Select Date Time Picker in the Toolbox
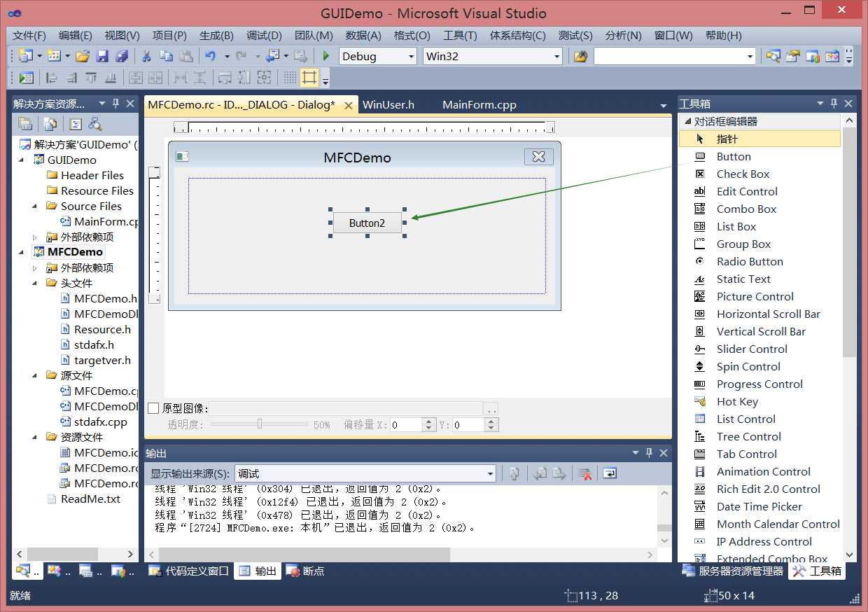 759,506
